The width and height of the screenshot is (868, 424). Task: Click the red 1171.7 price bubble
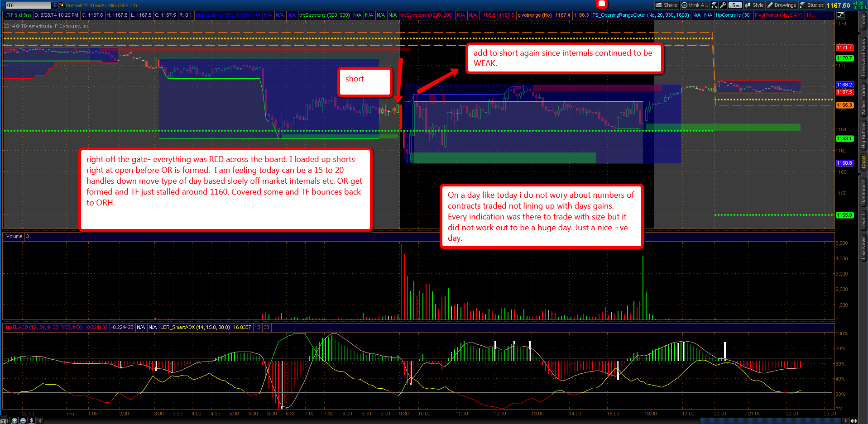coord(844,48)
